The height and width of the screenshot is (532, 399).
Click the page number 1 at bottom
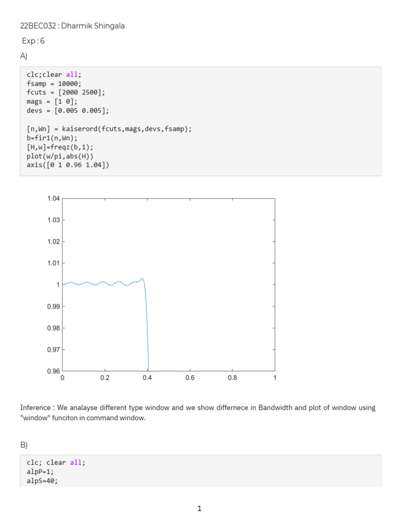click(x=199, y=509)
